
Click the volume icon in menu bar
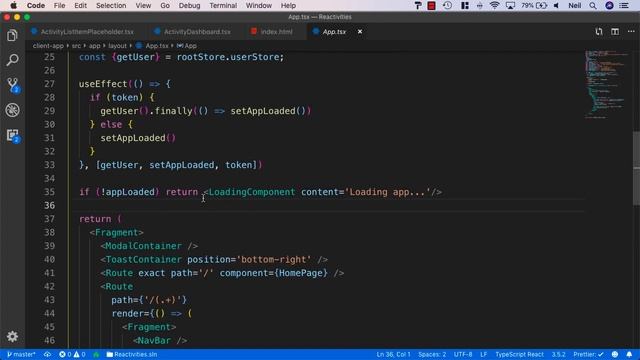556,6
